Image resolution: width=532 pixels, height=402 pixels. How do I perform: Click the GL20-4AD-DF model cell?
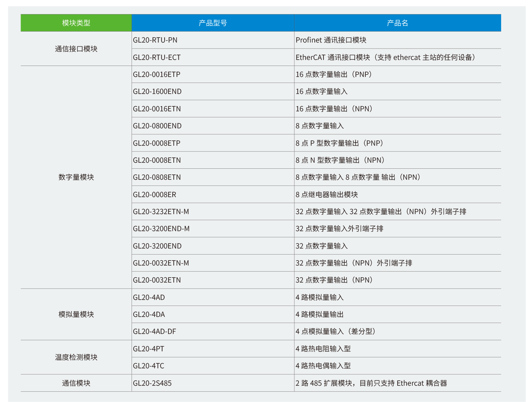click(x=155, y=331)
